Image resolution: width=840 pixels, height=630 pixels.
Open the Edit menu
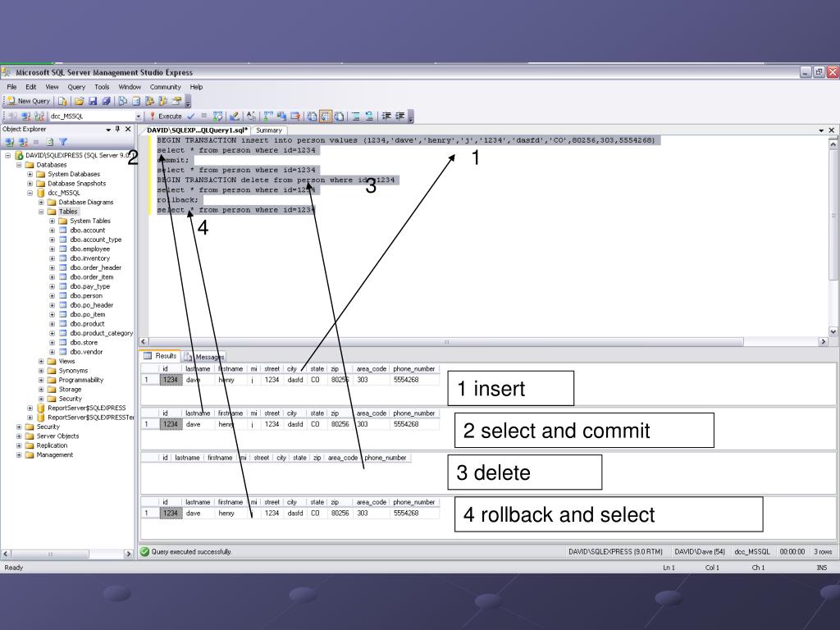31,87
